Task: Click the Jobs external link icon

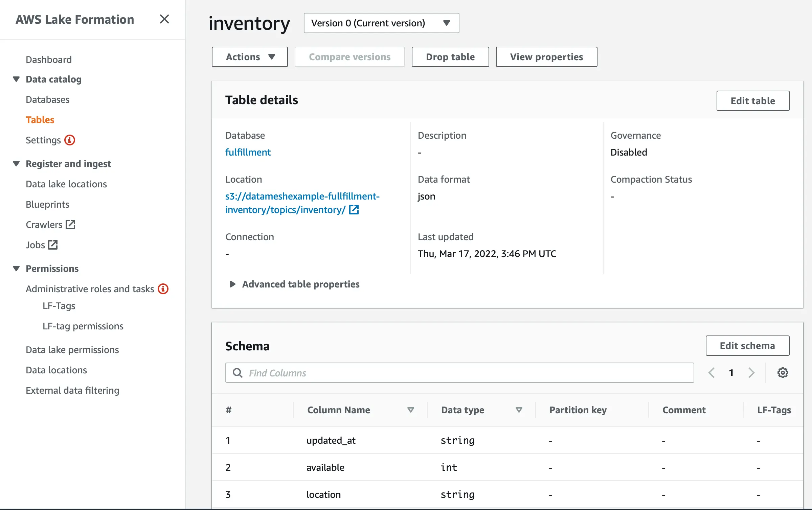Action: tap(53, 245)
